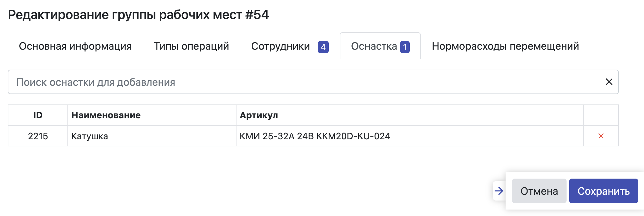Select the Оснастка tab
Viewport: 644px width, 216px height.
coord(374,46)
